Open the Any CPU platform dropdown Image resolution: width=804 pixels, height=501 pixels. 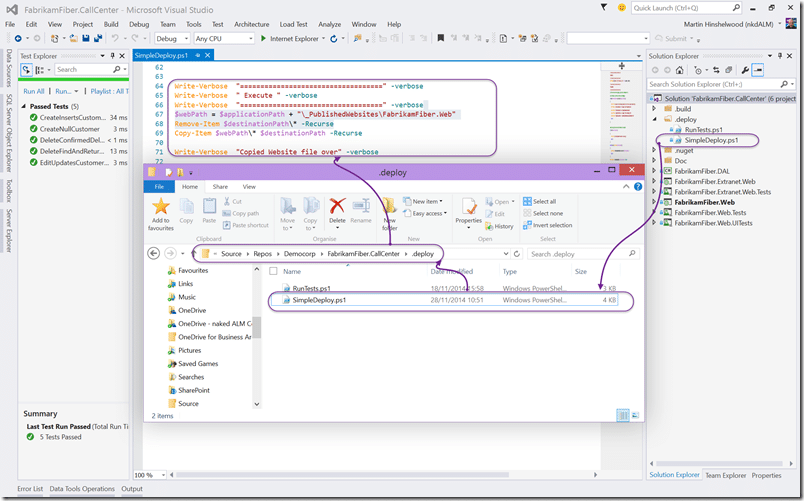click(224, 38)
